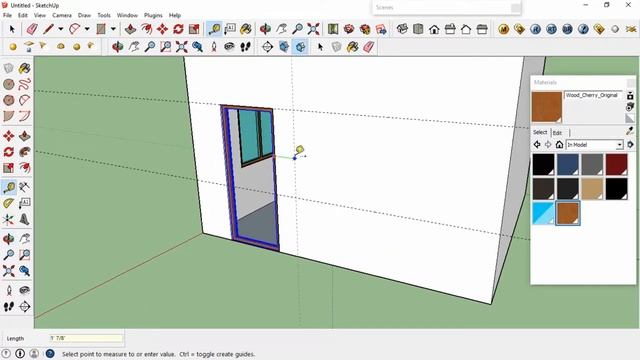Choose the Protractor tool in left toolbar
This screenshot has height=360, width=640.
click(x=9, y=203)
